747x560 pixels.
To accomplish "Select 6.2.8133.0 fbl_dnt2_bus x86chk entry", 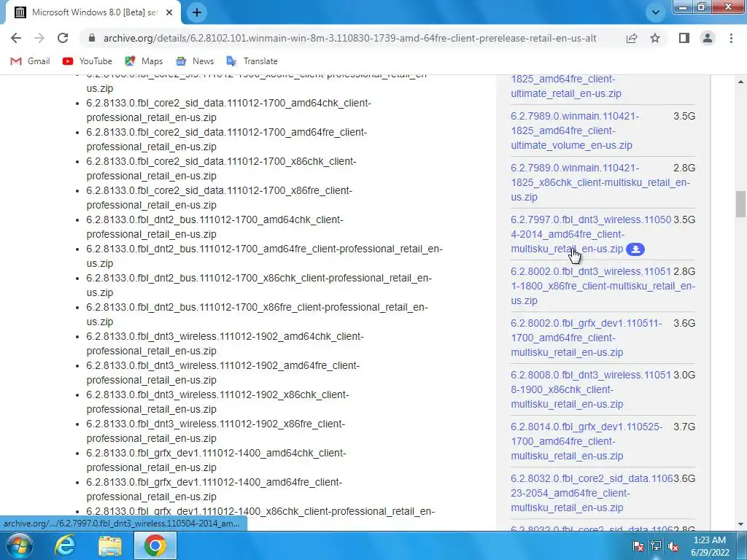I will tap(259, 285).
